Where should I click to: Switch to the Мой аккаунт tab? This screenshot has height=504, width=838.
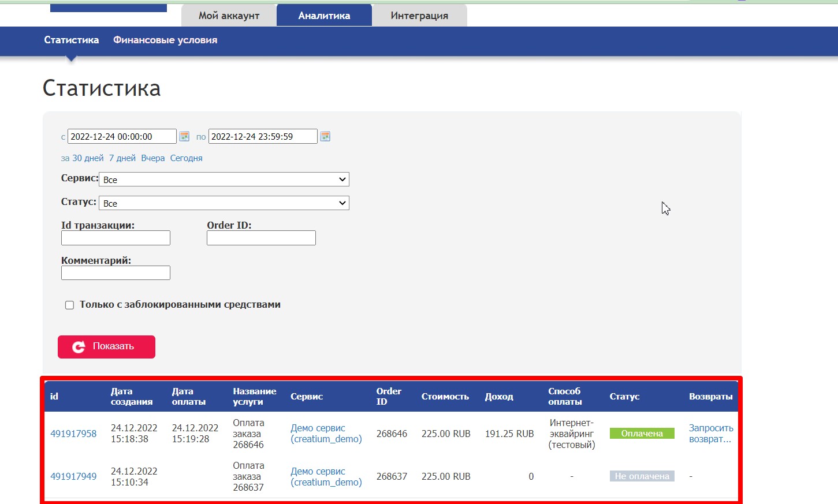(229, 16)
